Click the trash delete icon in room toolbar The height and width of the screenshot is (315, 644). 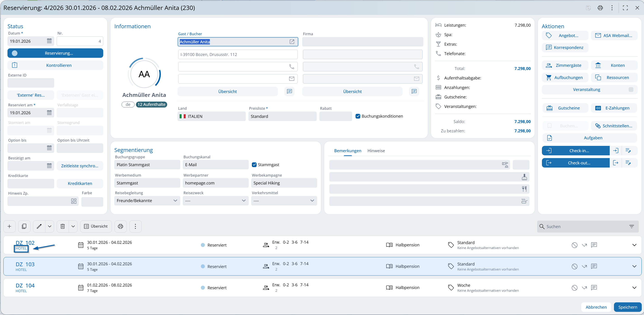[x=63, y=226]
